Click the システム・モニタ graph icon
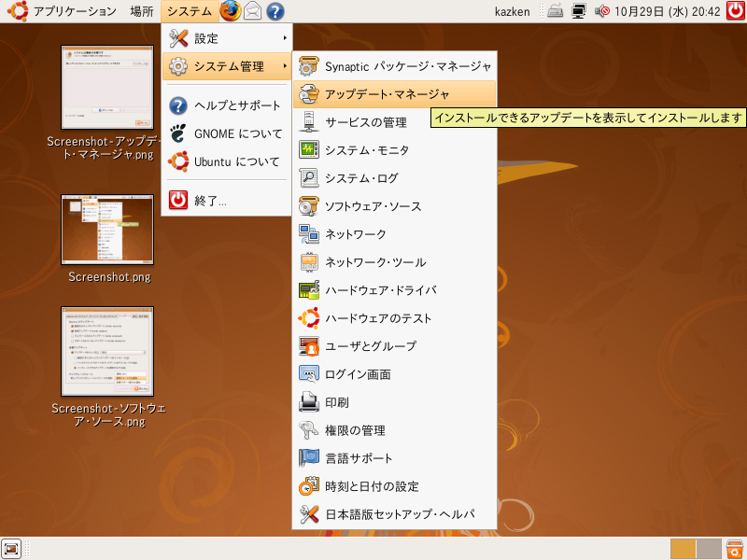This screenshot has width=747, height=560. [x=309, y=150]
